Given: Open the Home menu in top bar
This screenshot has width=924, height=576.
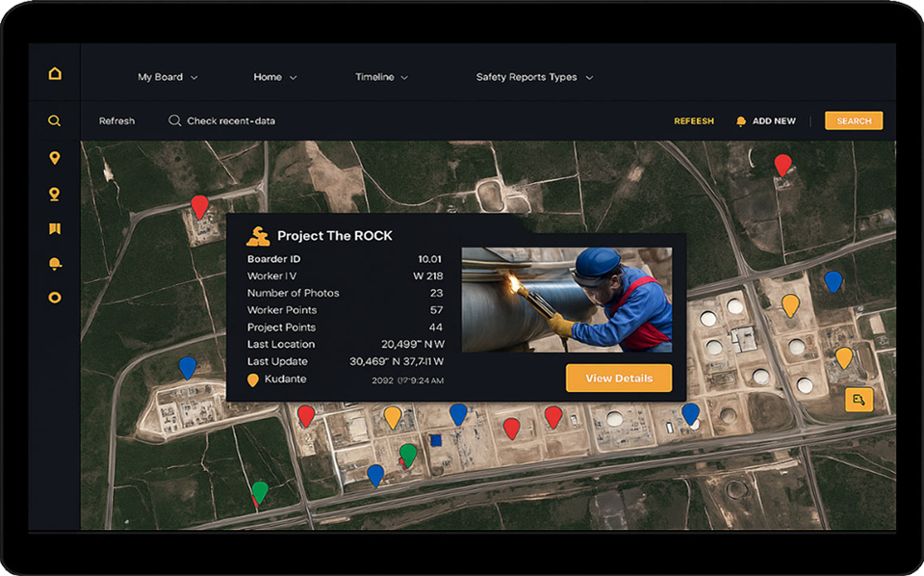Looking at the screenshot, I should pos(274,77).
